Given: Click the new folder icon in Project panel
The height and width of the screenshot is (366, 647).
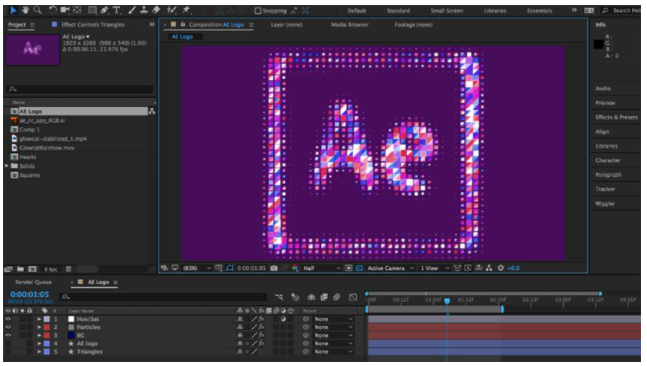Looking at the screenshot, I should pyautogui.click(x=20, y=269).
